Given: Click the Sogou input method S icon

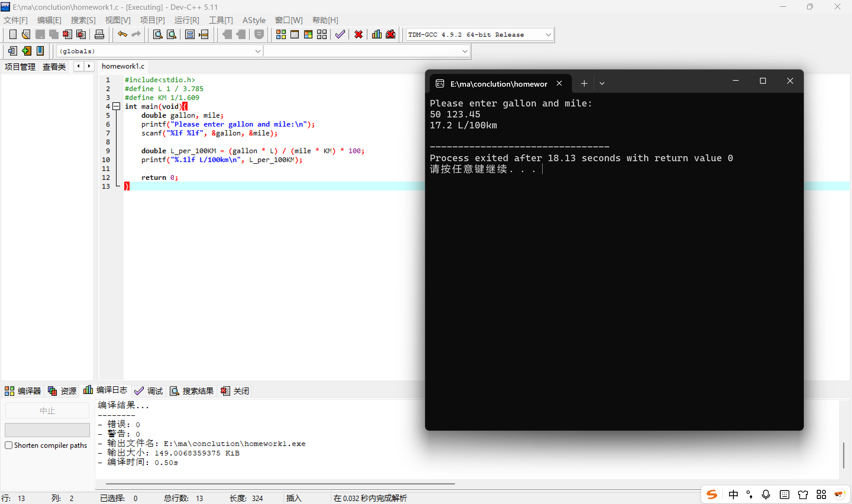Looking at the screenshot, I should pos(711,495).
